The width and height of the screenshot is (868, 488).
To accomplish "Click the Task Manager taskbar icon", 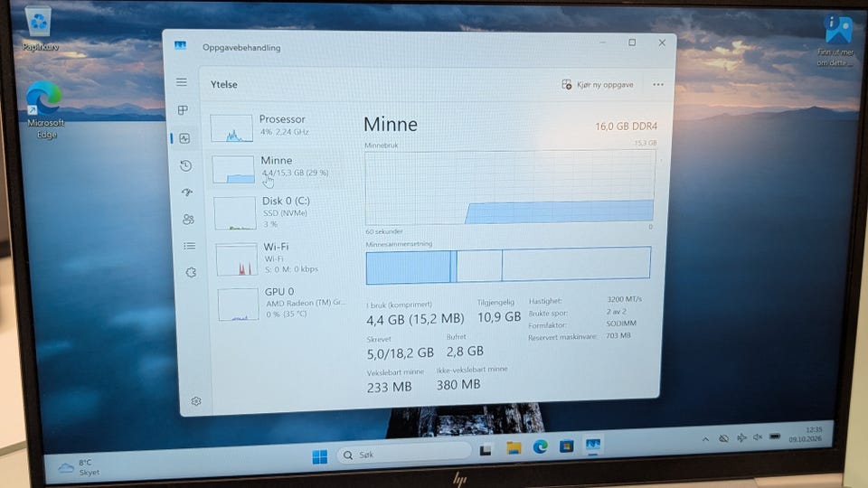I will tap(593, 445).
